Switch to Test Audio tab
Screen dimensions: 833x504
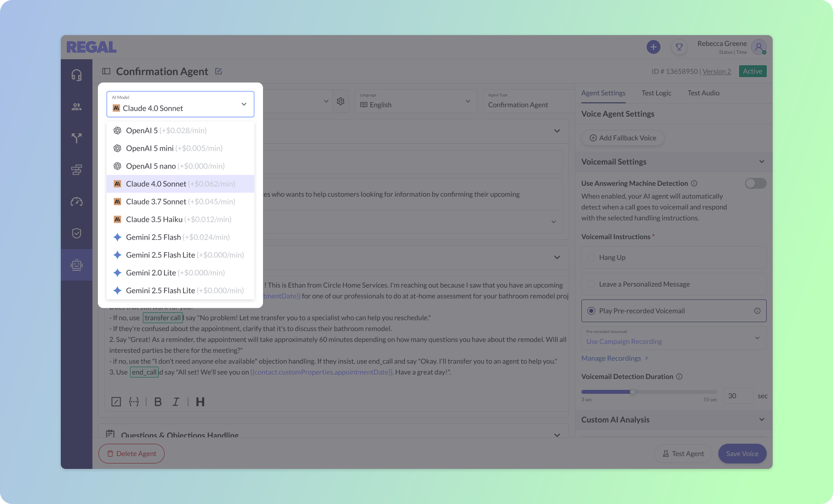pyautogui.click(x=703, y=93)
